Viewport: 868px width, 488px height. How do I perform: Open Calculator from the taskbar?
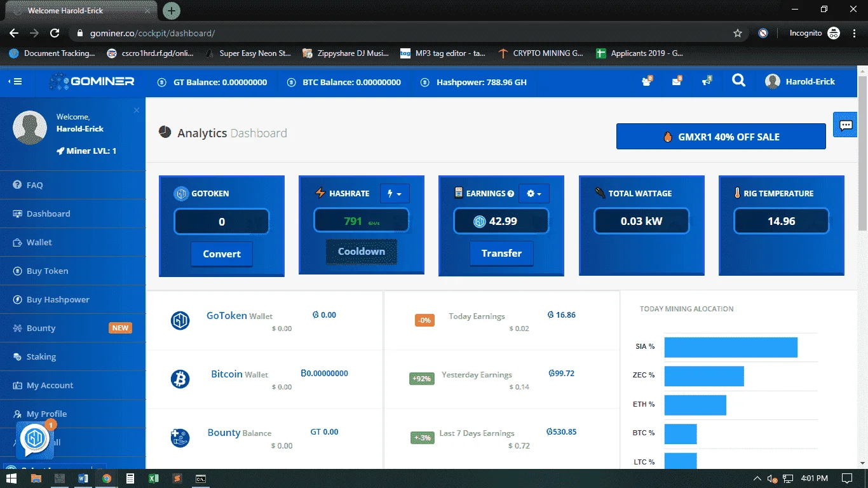(x=130, y=478)
